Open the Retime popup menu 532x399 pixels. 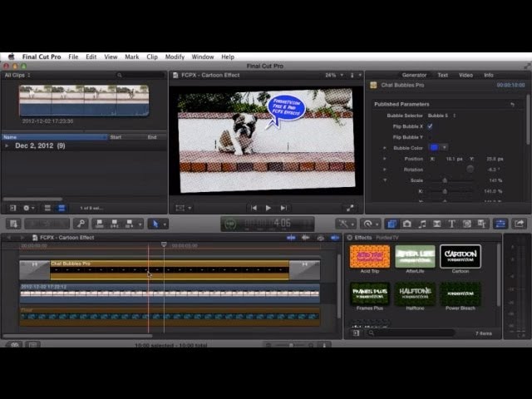[x=370, y=224]
